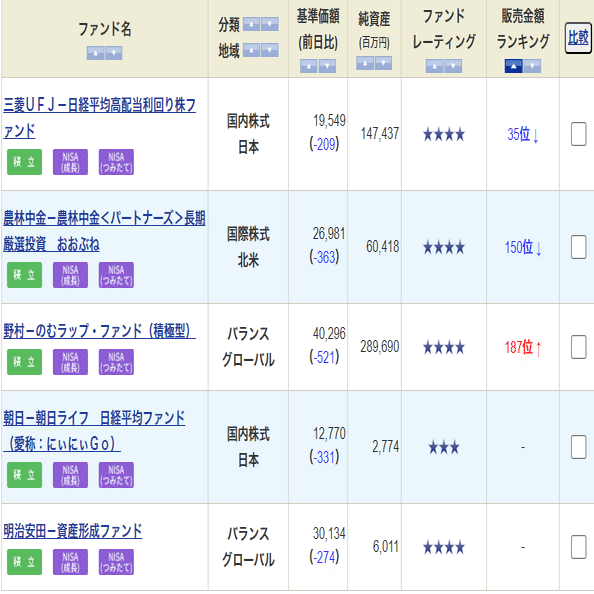Viewport: 594px width, 594px height.
Task: Open 朝日ライフ 日経平均ファンド link
Action: point(94,431)
